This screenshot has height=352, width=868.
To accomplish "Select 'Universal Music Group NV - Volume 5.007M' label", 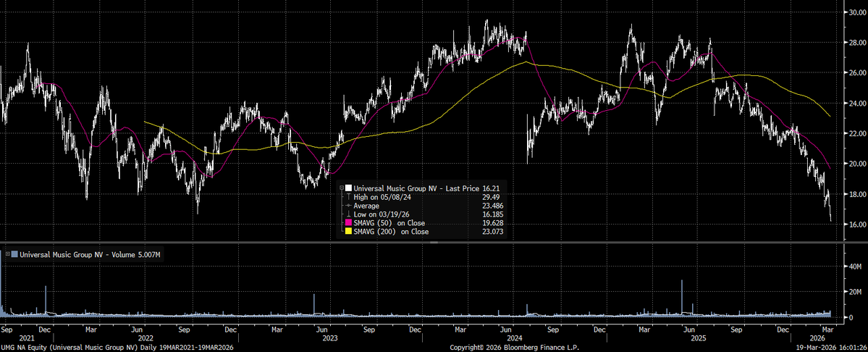I will (90, 255).
